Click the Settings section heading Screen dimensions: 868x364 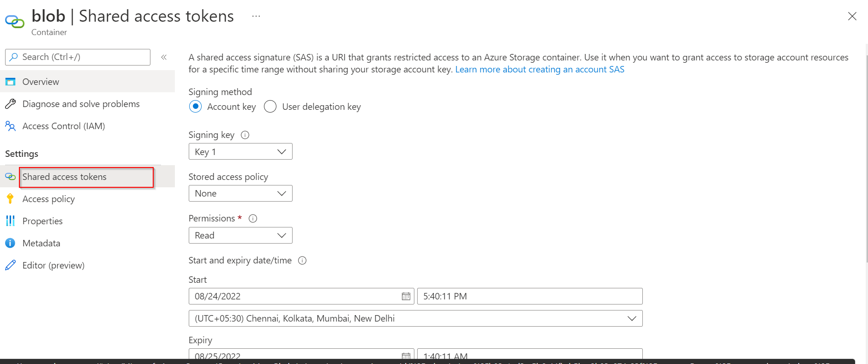[x=22, y=154]
